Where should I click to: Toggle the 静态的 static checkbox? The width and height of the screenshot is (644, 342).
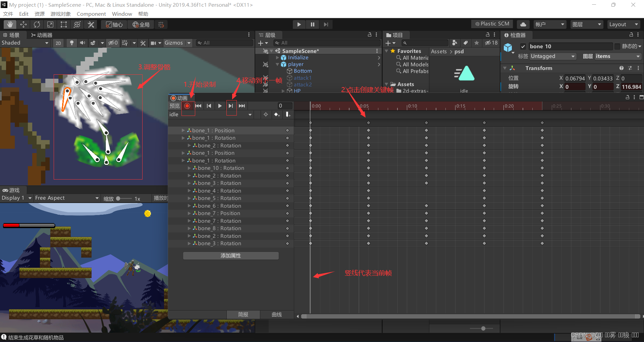[617, 47]
